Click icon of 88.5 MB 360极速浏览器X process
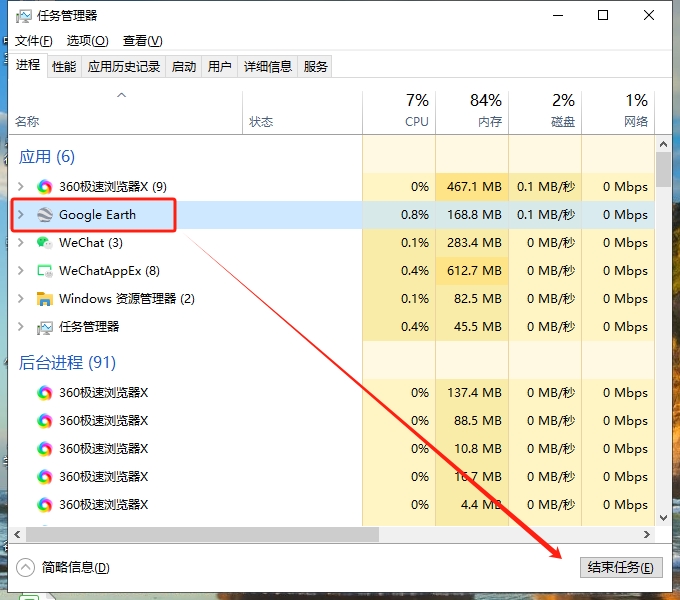The width and height of the screenshot is (680, 600). pos(44,421)
